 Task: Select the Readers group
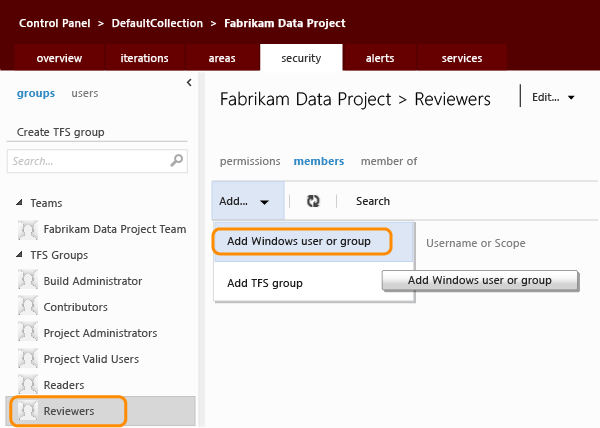point(64,385)
